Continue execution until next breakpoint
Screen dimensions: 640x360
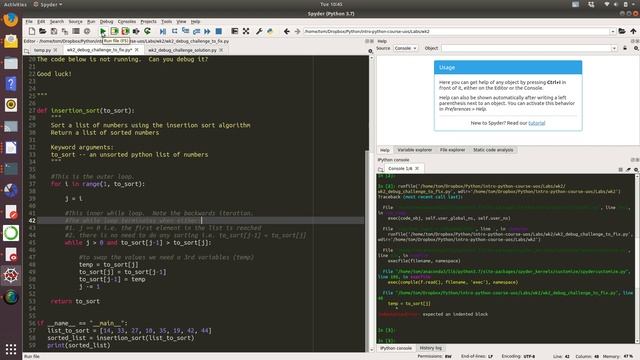[207, 31]
